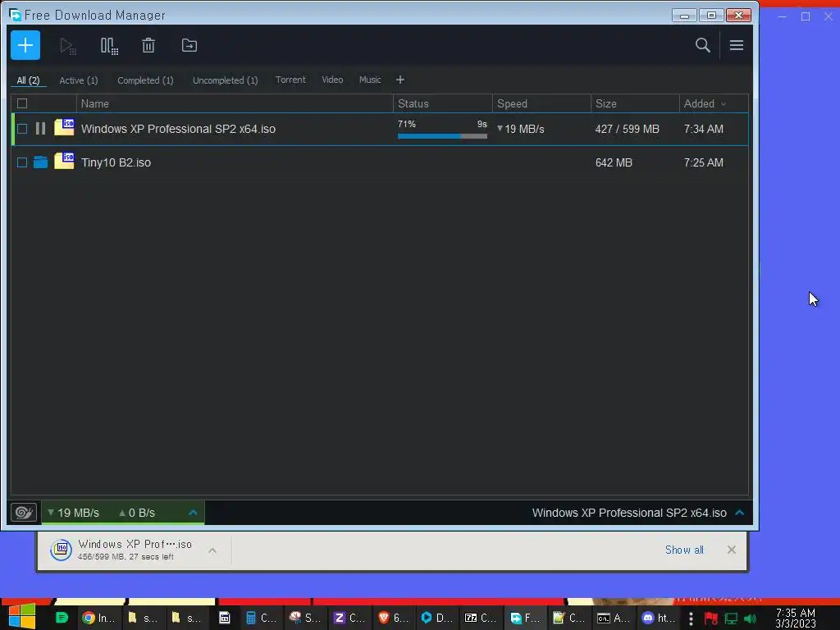
Task: Click the blue Add download plus button
Action: (25, 46)
